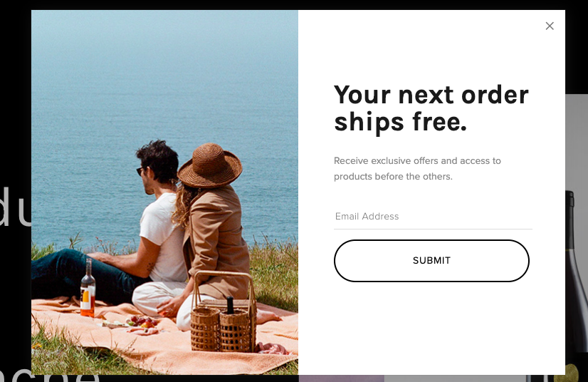
Task: Click the Email Address input field
Action: (x=433, y=217)
